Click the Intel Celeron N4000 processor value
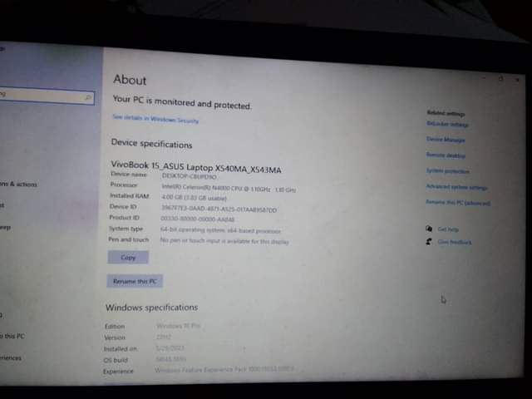Screen dimensions: 532x399 click(229, 189)
